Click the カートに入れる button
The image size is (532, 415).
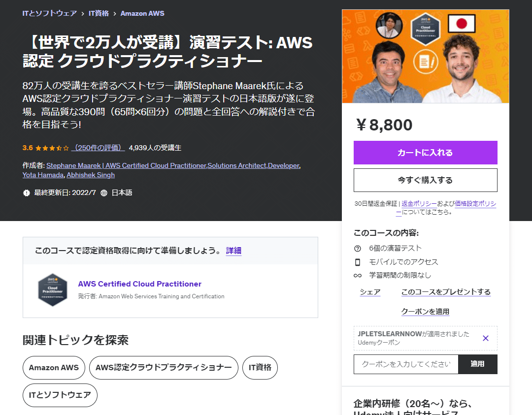click(x=425, y=153)
